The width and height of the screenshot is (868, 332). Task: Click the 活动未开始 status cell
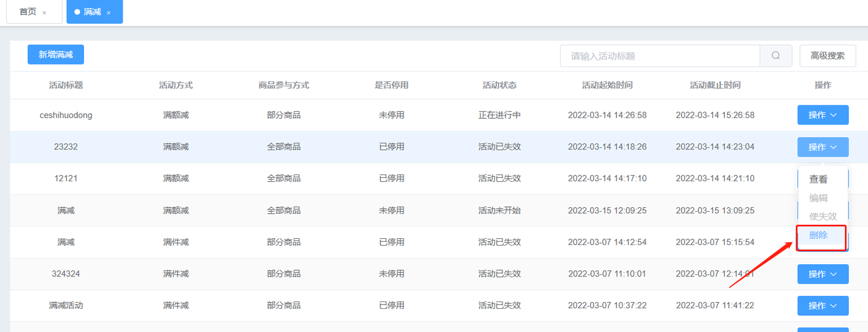[499, 210]
